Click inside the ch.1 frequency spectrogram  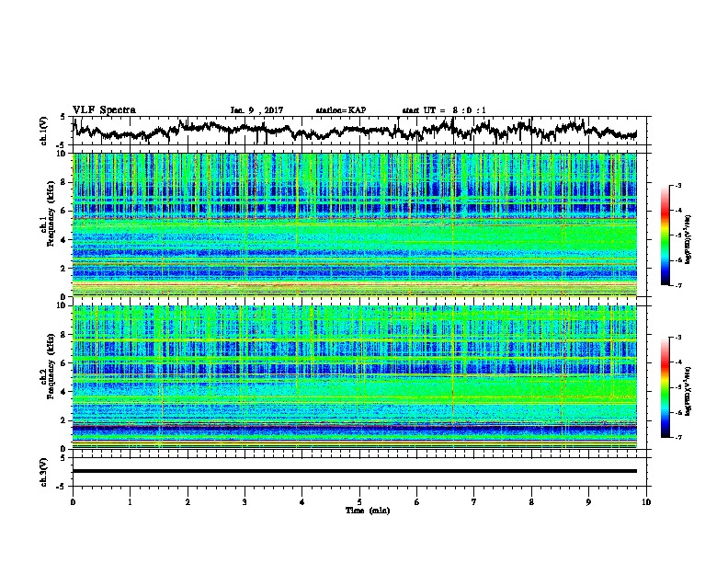click(x=355, y=224)
